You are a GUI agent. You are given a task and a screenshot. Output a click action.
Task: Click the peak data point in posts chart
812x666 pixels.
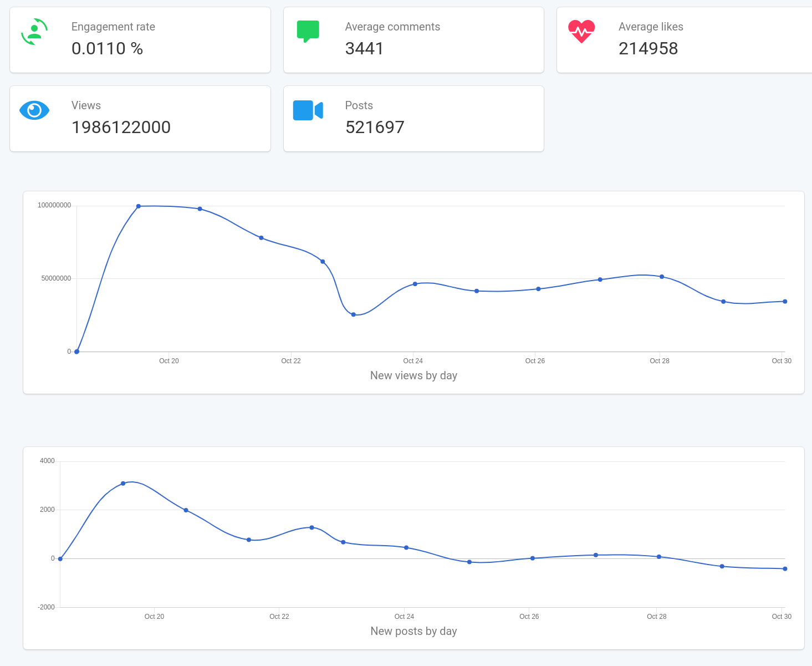(x=123, y=484)
